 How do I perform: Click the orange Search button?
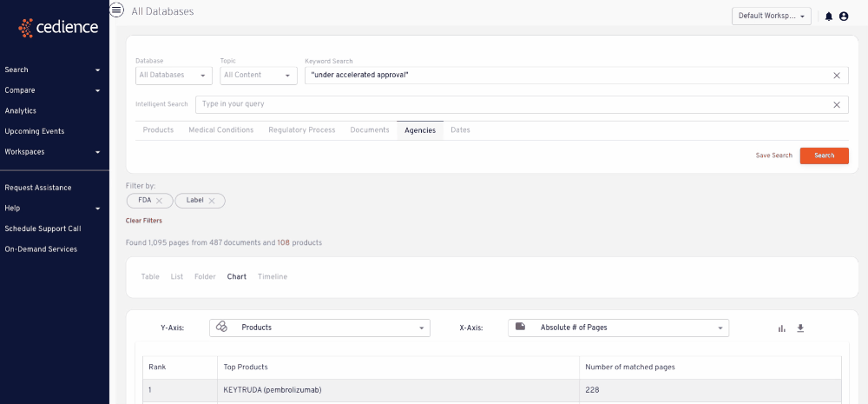(x=825, y=156)
